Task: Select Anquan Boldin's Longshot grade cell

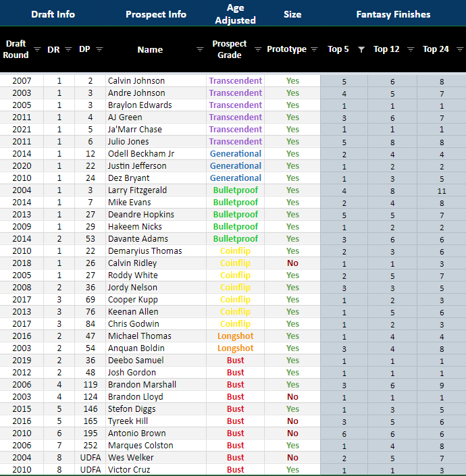Action: (235, 348)
